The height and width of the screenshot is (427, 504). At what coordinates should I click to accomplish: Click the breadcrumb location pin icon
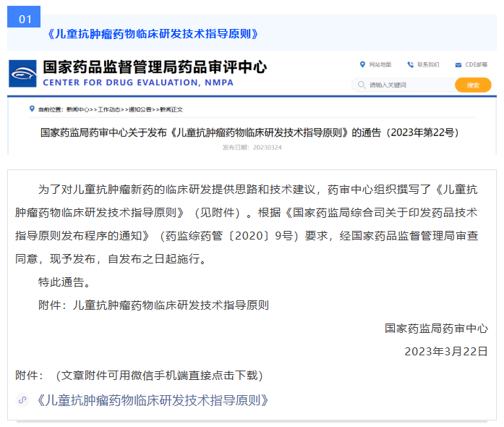pyautogui.click(x=32, y=109)
